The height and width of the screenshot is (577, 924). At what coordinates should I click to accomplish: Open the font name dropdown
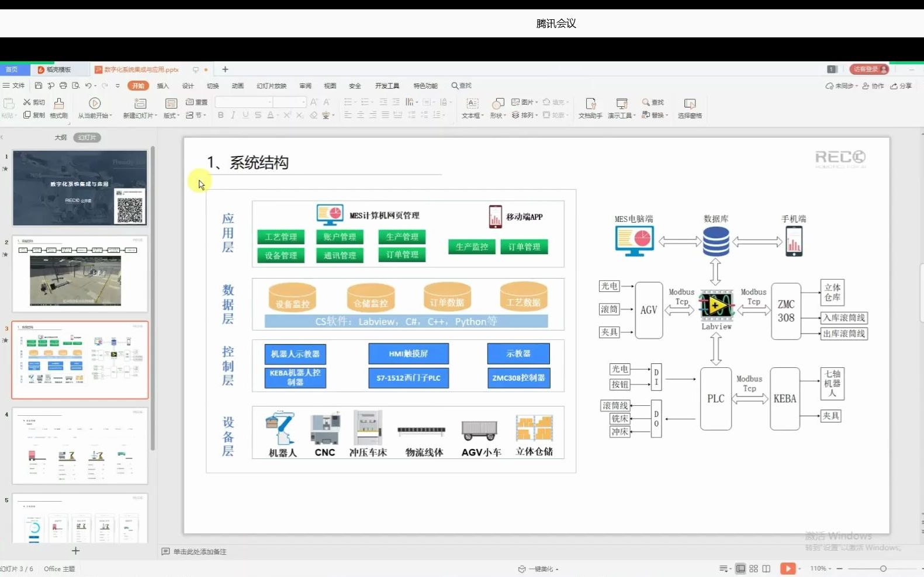[x=270, y=102]
